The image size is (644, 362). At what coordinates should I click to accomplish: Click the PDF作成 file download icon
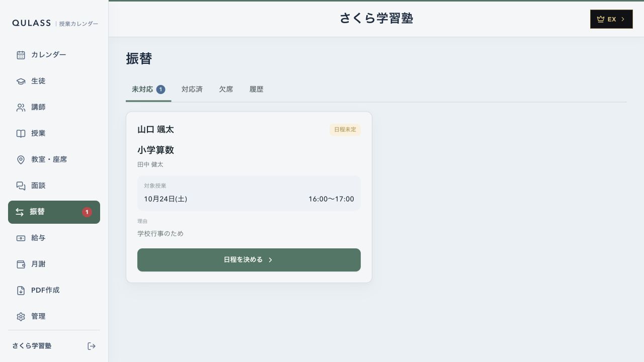pos(21,290)
